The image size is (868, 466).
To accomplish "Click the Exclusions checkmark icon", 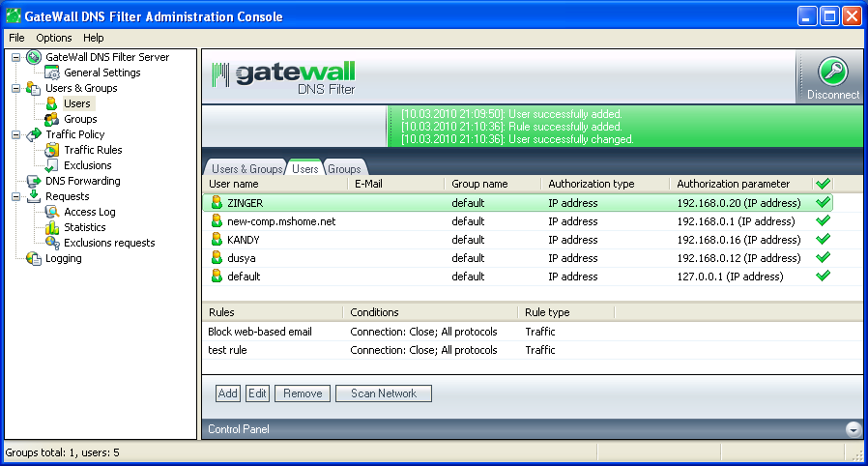I will (52, 165).
